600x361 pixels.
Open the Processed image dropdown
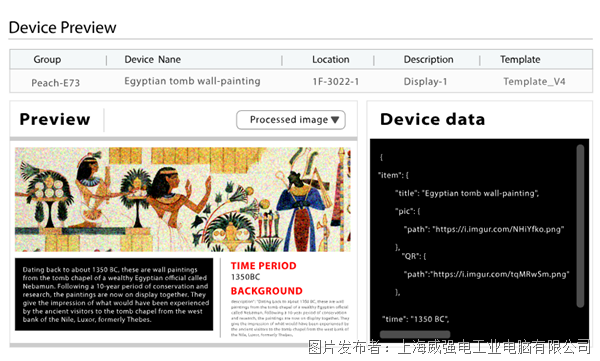pos(291,120)
